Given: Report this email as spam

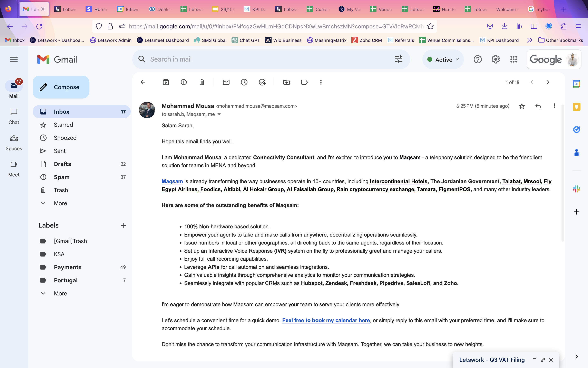Looking at the screenshot, I should pos(184,82).
